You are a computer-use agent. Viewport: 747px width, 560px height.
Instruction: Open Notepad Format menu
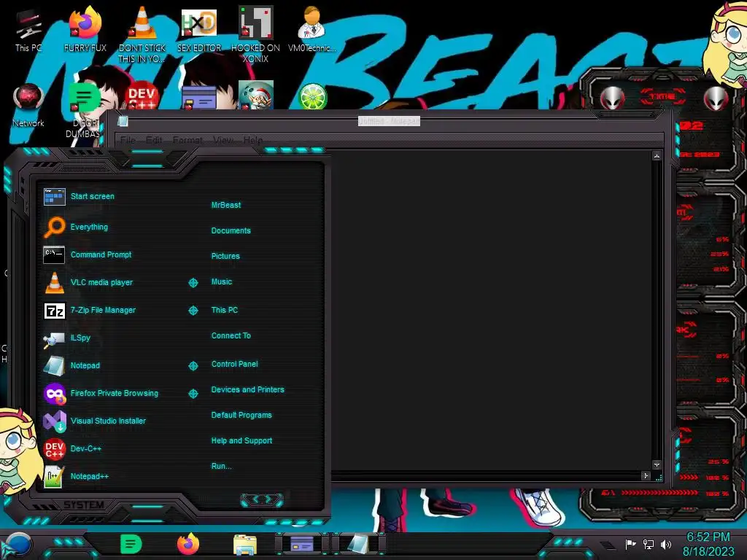(187, 140)
